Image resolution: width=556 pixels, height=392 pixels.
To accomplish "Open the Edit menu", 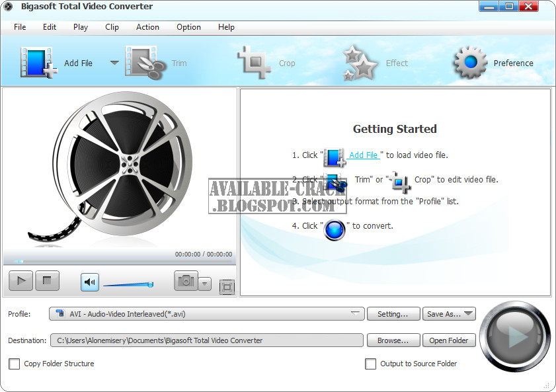I will (50, 27).
